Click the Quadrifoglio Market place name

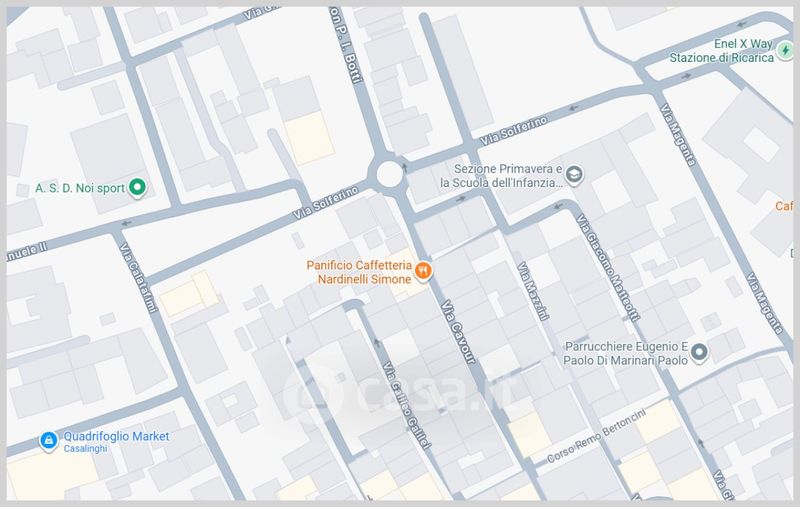point(115,437)
